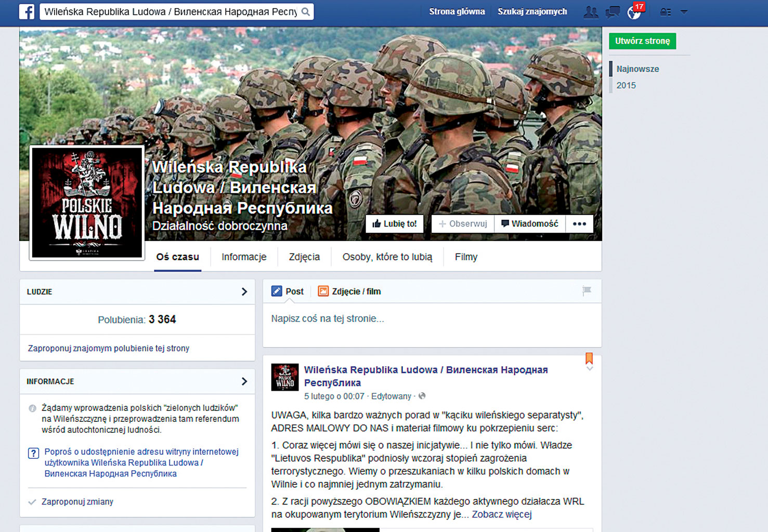Screen dimensions: 768x532
Task: Click Zobacz więcej to expand post
Action: (502, 514)
